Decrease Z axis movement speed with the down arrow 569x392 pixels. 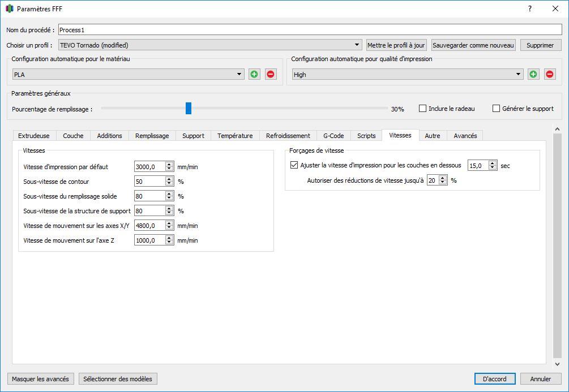[x=169, y=243]
